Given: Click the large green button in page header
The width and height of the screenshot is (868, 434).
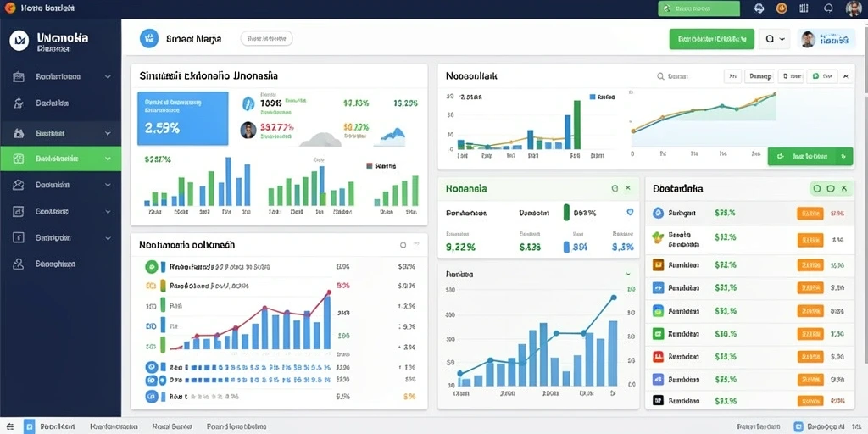Looking at the screenshot, I should point(712,39).
